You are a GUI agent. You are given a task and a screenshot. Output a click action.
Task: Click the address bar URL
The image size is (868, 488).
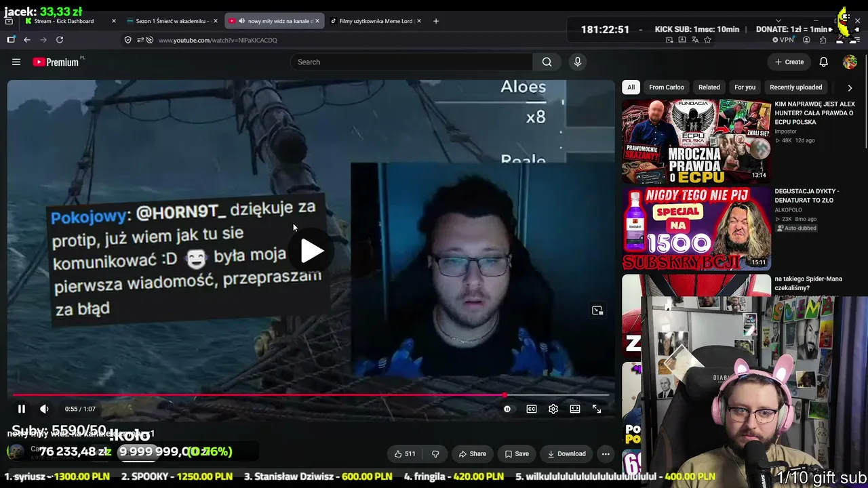(218, 40)
